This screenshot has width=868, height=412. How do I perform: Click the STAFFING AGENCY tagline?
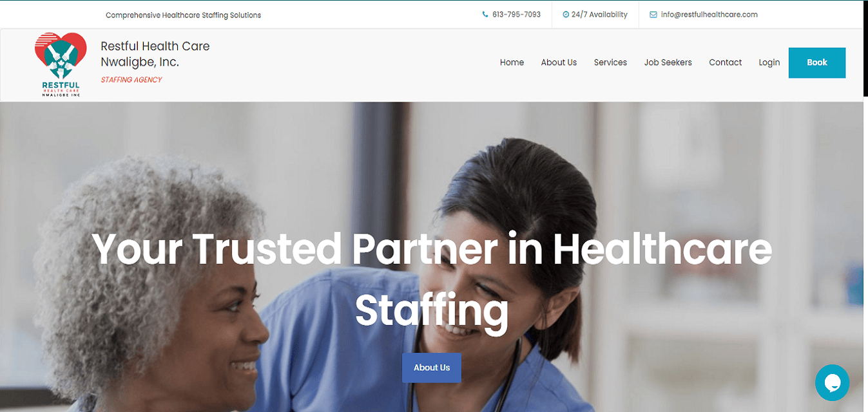coord(131,80)
